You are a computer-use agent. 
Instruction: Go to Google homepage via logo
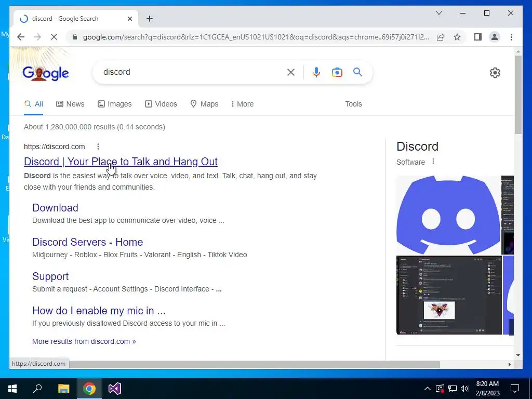click(46, 73)
